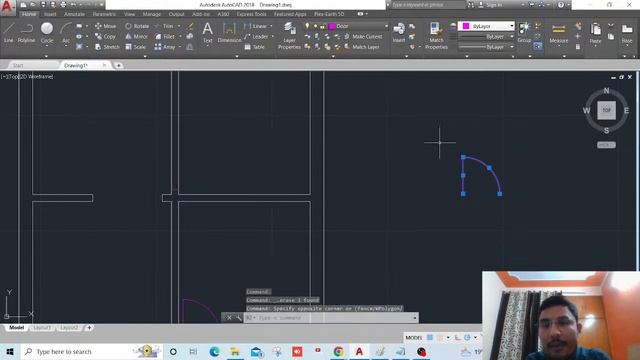The width and height of the screenshot is (640, 360).
Task: Toggle grid display in status bar
Action: [430, 338]
